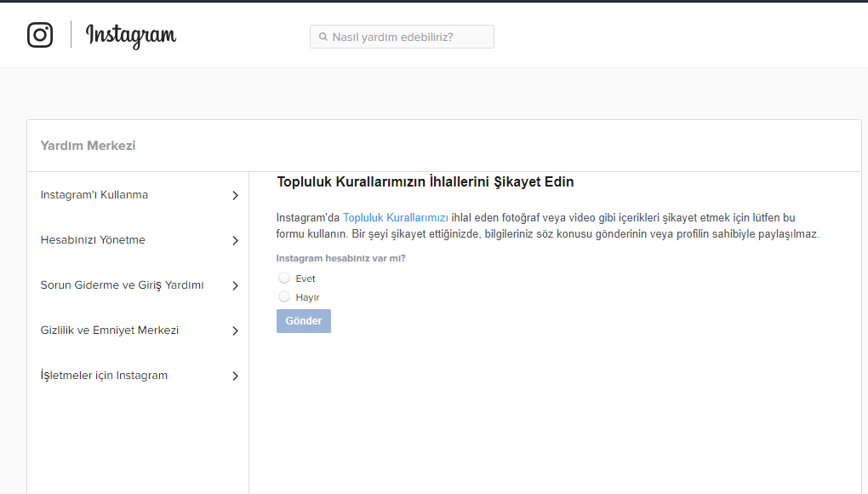Expand the Gizlilik ve Emniyet Merkezi arrow
This screenshot has width=868, height=494.
(235, 331)
